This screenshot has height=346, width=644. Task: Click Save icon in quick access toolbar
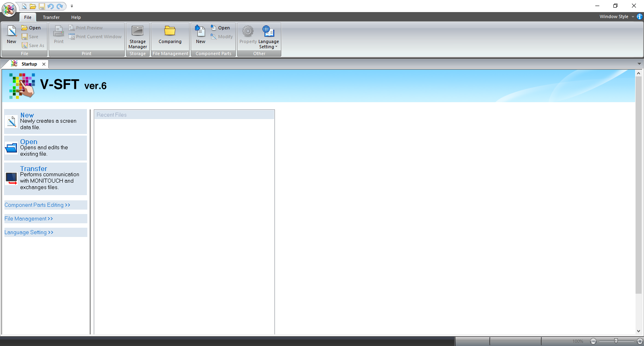(42, 6)
